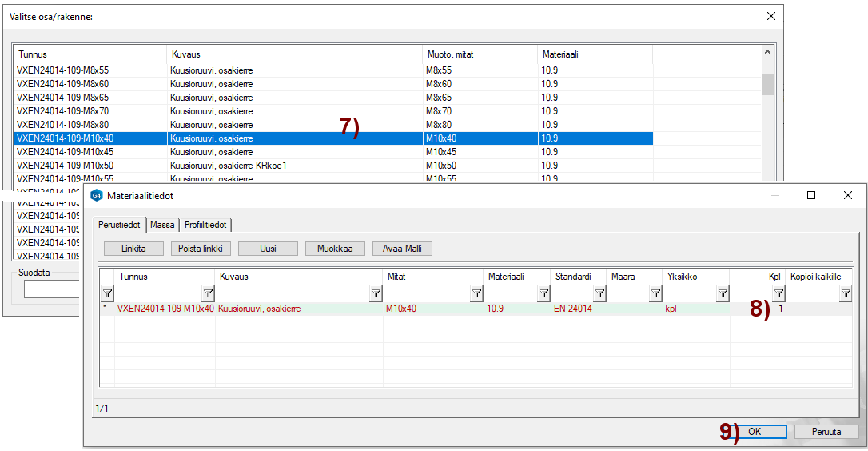Click the Mitat column filter icon
Screen dimensions: 868x451
[x=476, y=293]
